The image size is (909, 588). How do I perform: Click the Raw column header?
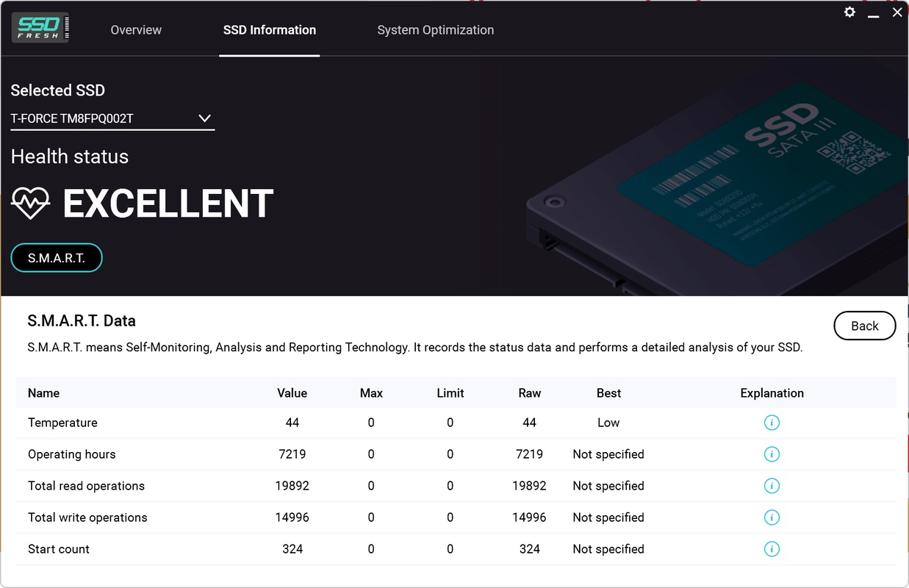(x=530, y=393)
